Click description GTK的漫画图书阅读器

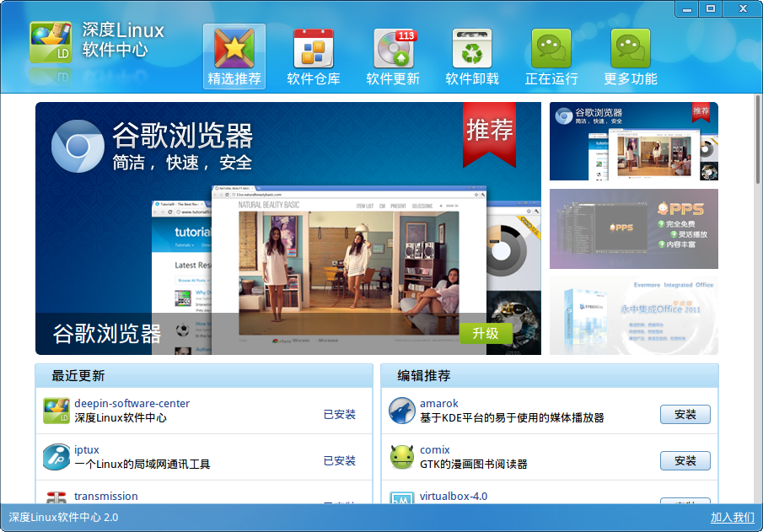(474, 465)
